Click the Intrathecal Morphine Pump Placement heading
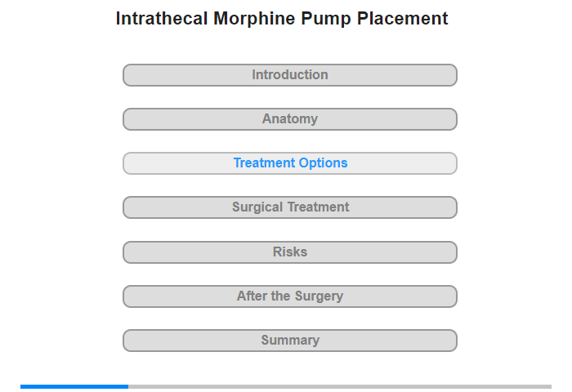 pyautogui.click(x=282, y=19)
